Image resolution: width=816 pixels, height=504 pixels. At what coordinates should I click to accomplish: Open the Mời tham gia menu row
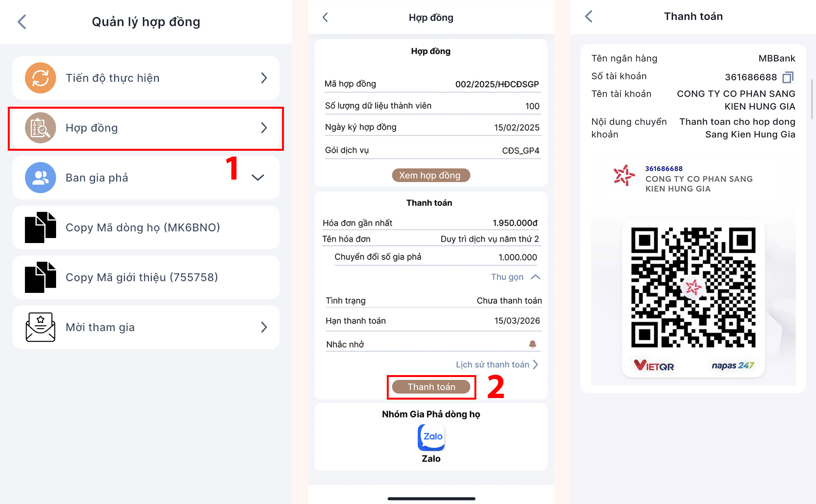click(x=146, y=327)
